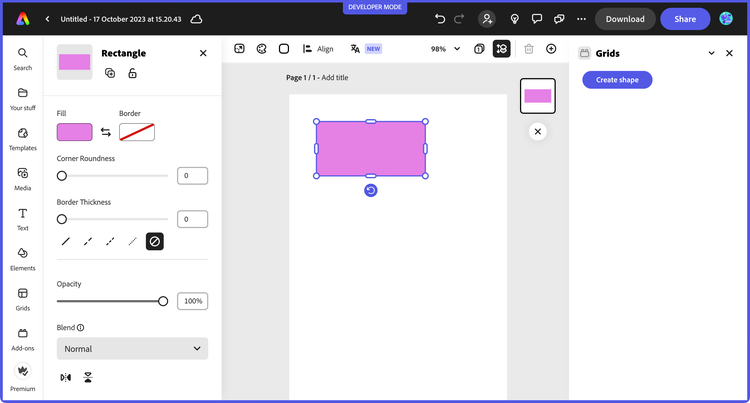Click the undo arrow

[x=440, y=19]
